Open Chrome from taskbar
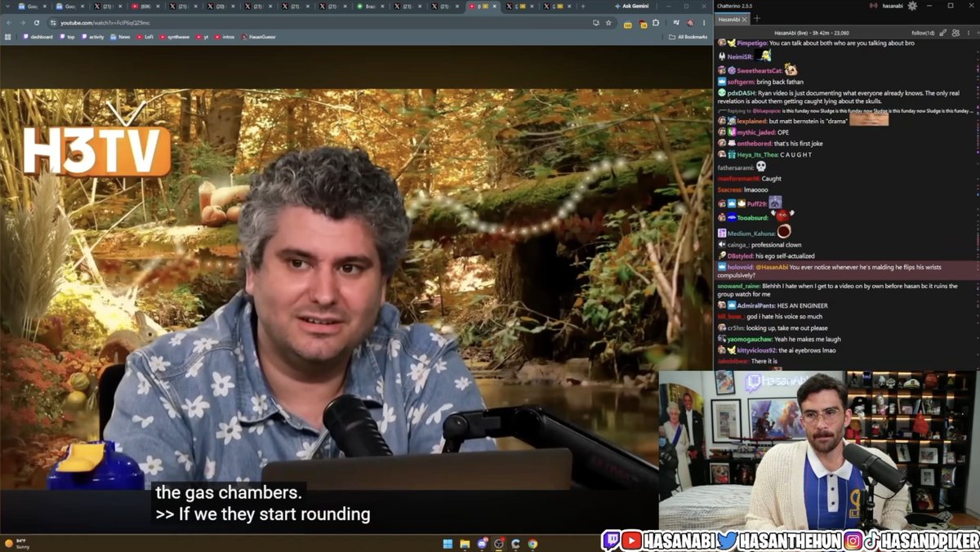Viewport: 980px width, 552px height. 532,544
